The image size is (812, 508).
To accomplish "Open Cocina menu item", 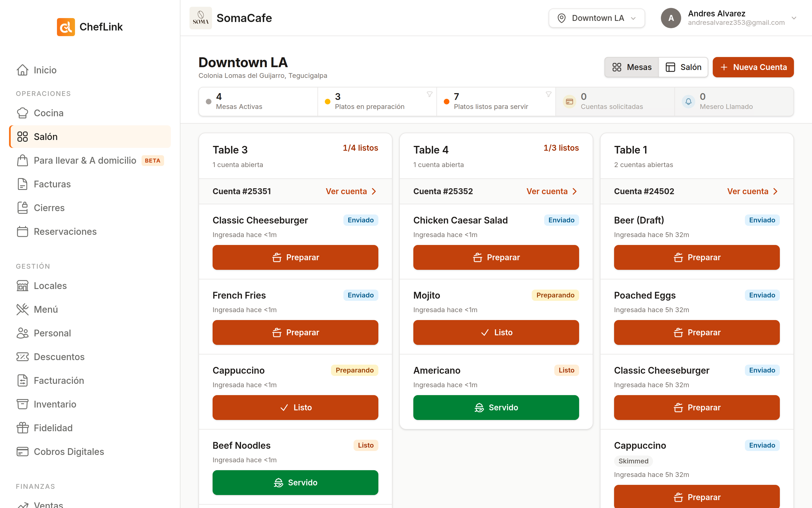I will coord(91,113).
